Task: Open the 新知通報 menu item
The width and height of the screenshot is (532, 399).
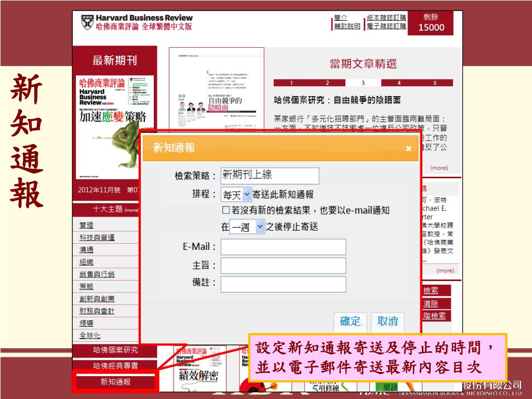Action: pos(115,382)
